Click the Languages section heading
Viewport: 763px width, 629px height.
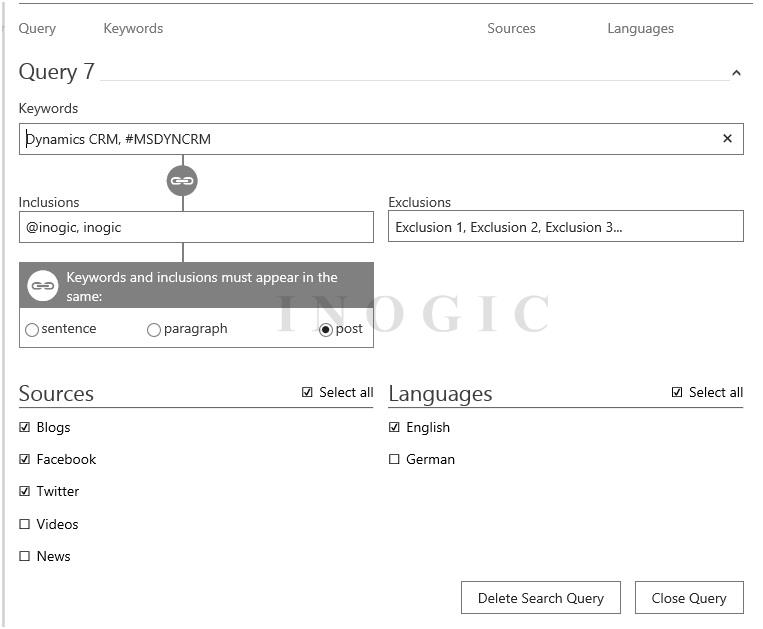coord(440,394)
